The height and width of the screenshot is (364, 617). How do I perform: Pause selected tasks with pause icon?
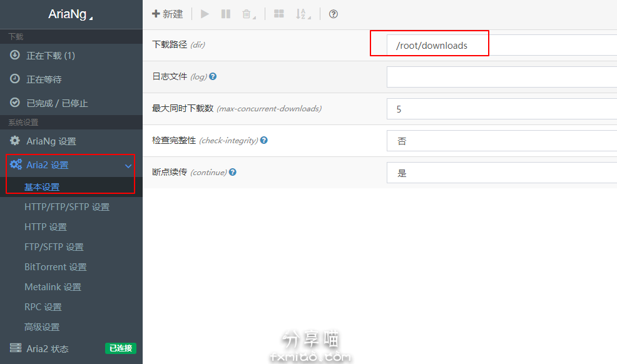point(226,14)
